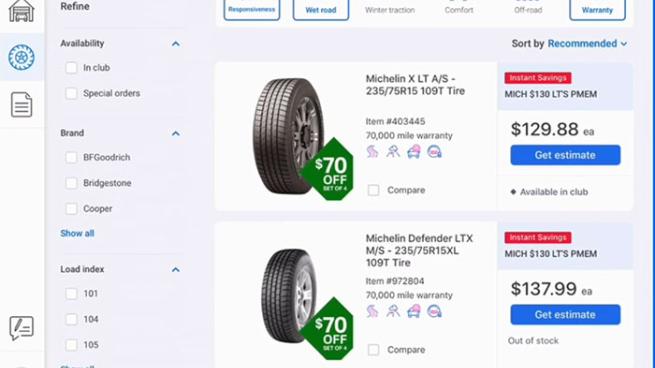
Task: Open the Michelin Defender LTX tire image
Action: point(288,296)
